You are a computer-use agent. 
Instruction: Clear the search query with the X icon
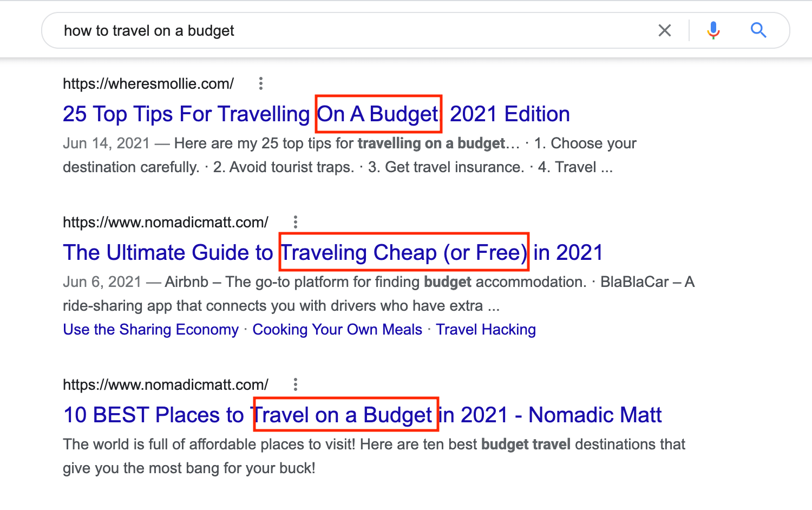tap(665, 30)
